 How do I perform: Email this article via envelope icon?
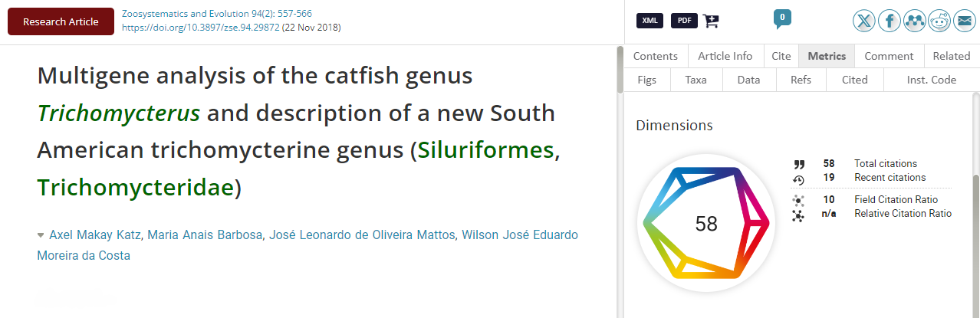963,21
